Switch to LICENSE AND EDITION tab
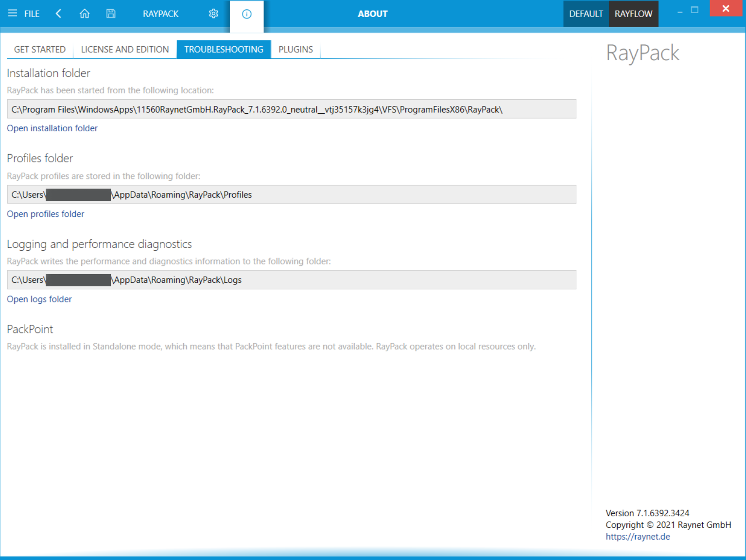The height and width of the screenshot is (560, 746). [125, 49]
